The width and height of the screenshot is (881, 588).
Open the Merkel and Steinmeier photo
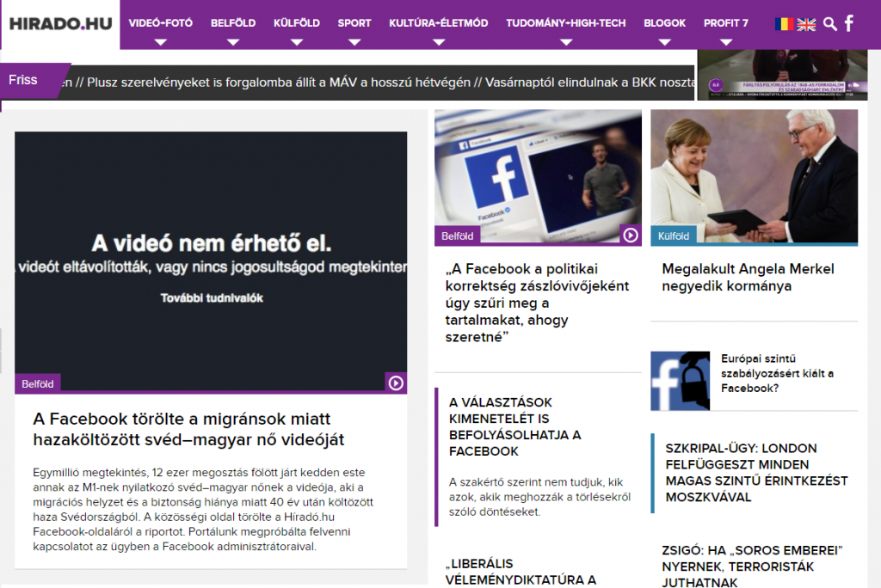click(x=754, y=172)
